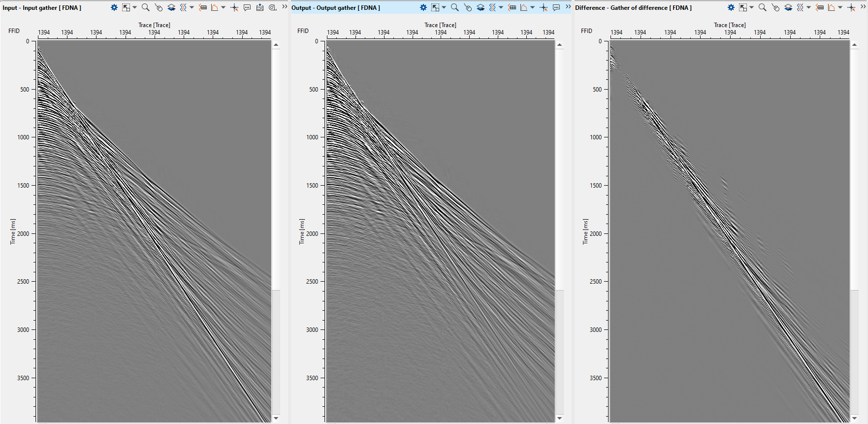
Task: Click the comment bubble icon in Output gather toolbar
Action: [x=556, y=7]
